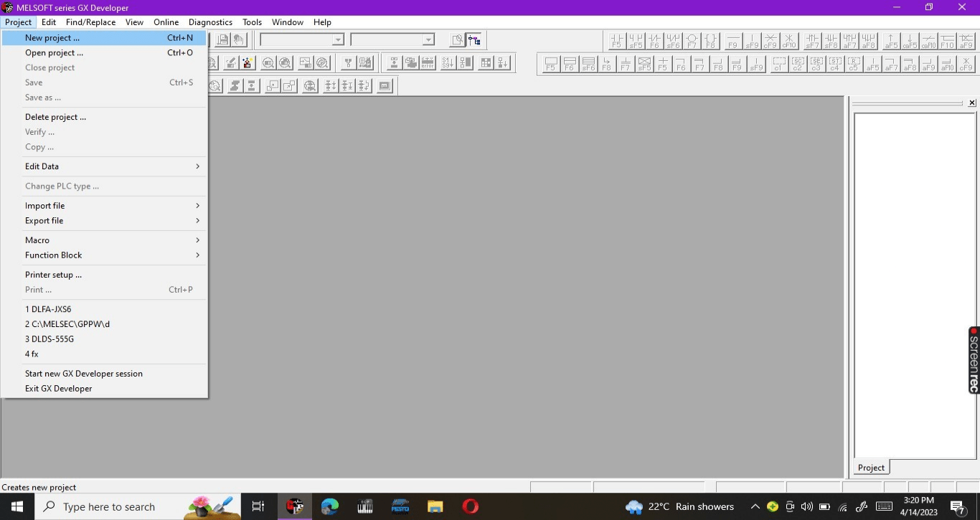Open recent project C:\MELSEC\GPPW\d
Image resolution: width=980 pixels, height=520 pixels.
click(105, 324)
